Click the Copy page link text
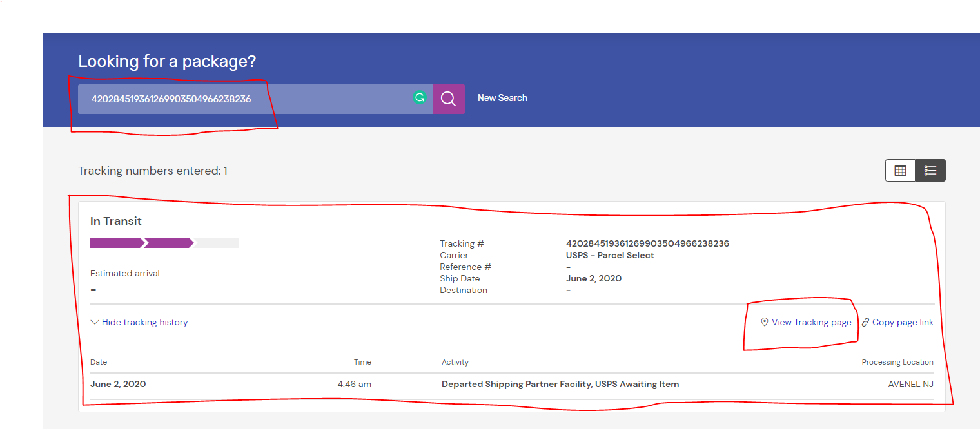The height and width of the screenshot is (429, 980). 903,322
